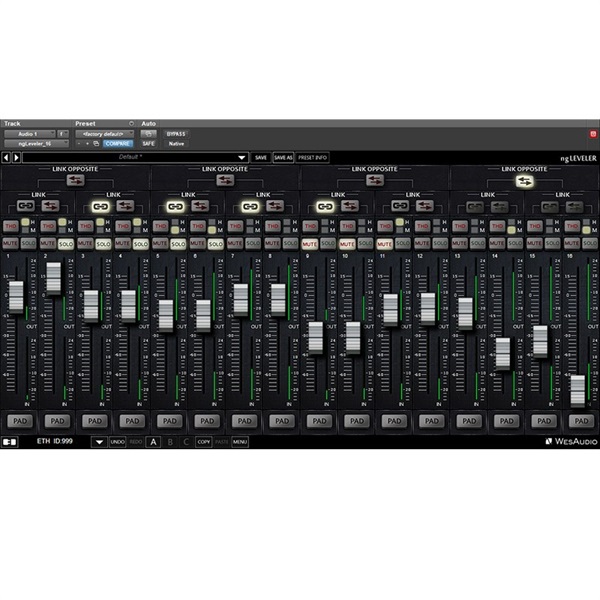600x600 pixels.
Task: Toggle the lit Link Opposite icon on the far right
Action: [524, 181]
